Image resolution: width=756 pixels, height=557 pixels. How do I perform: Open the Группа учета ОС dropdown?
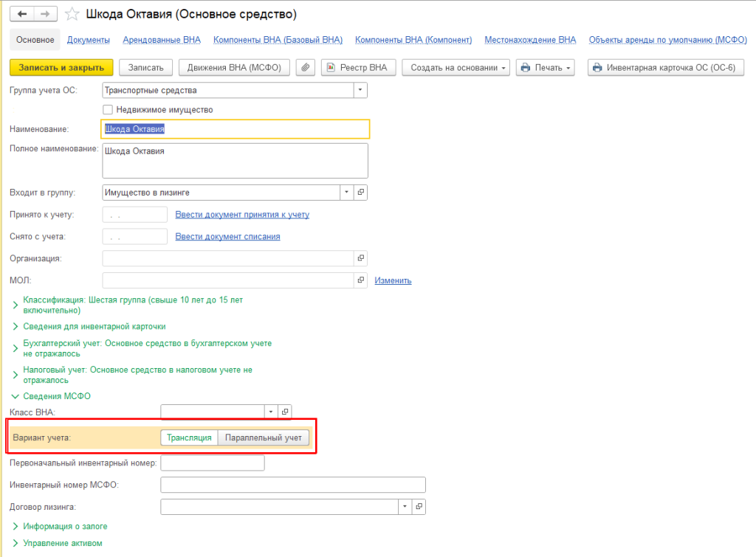(x=360, y=91)
